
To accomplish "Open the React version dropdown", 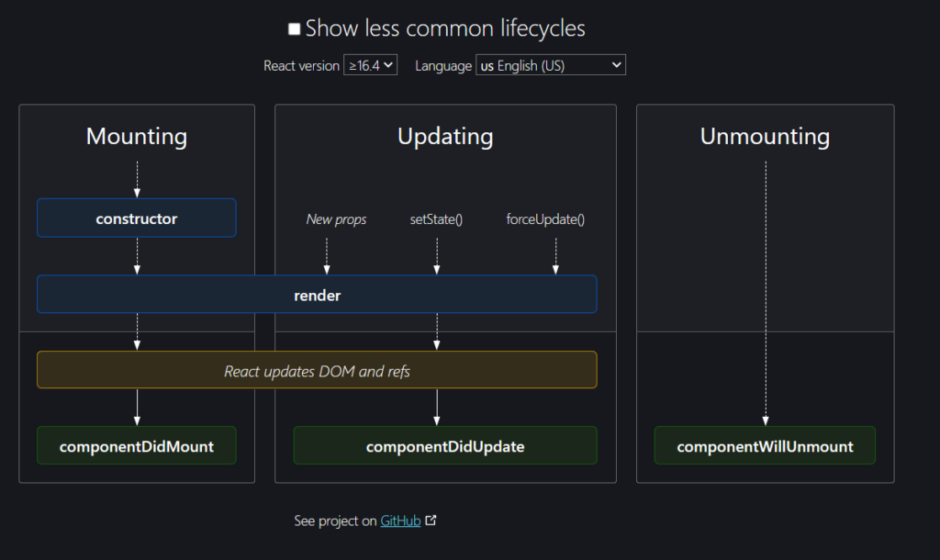I will pos(370,65).
